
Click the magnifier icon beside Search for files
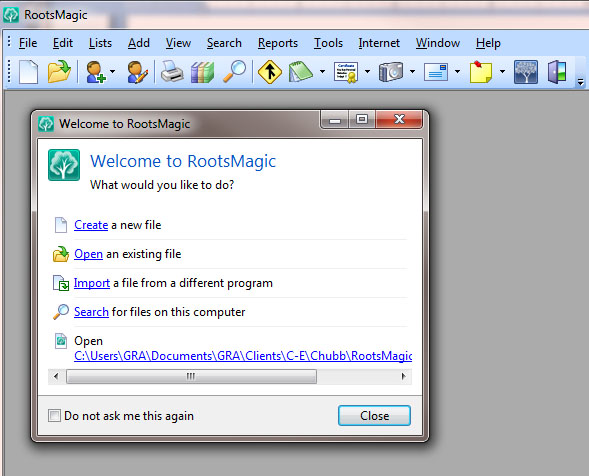click(x=61, y=312)
